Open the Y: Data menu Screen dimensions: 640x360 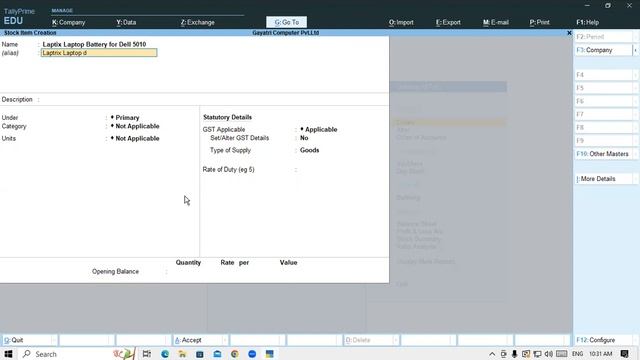(126, 22)
